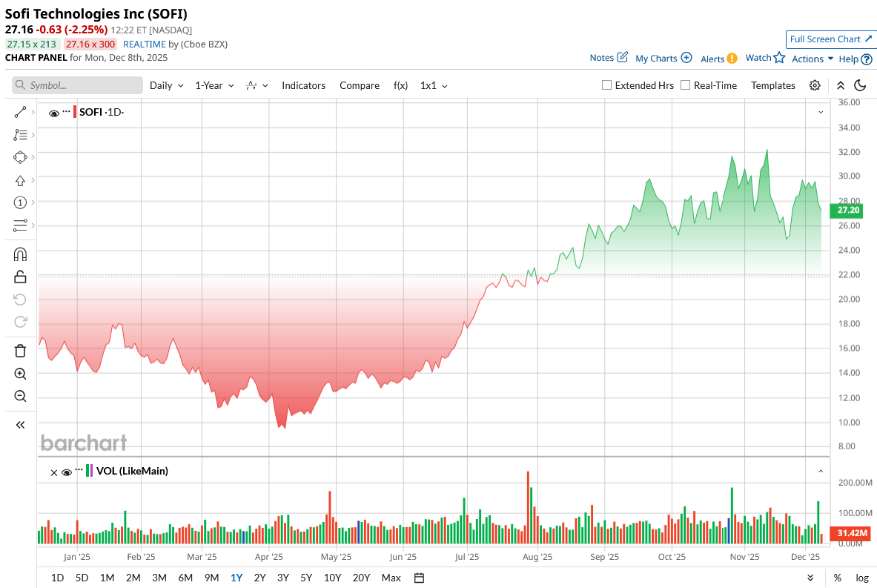877x588 pixels.
Task: Delete drawings with the trash icon
Action: [20, 351]
